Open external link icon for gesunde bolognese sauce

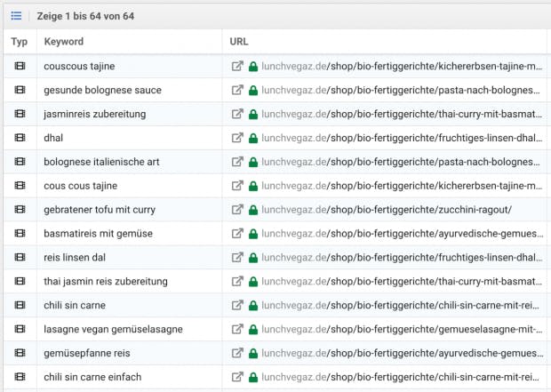click(x=237, y=90)
